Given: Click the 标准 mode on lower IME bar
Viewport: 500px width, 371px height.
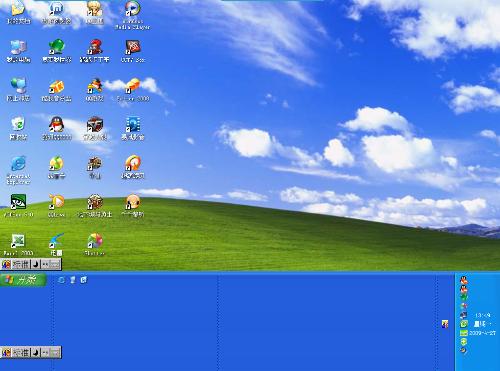Looking at the screenshot, I should point(21,352).
